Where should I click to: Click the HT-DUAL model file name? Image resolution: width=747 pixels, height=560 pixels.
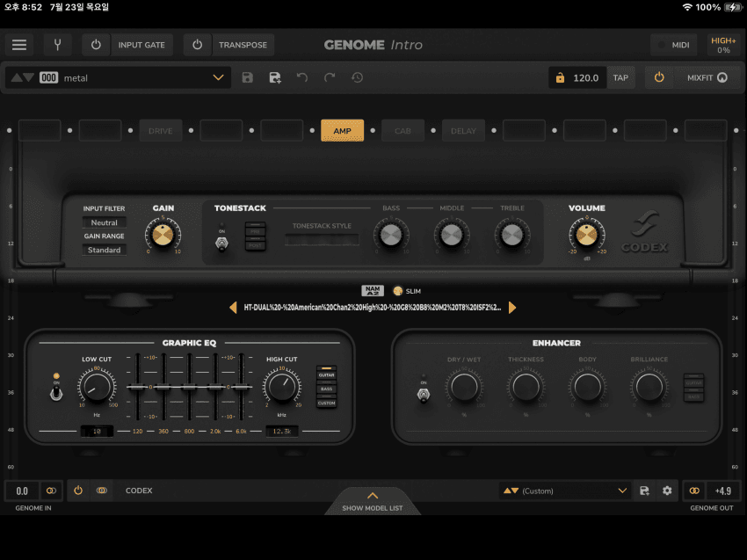click(x=373, y=308)
